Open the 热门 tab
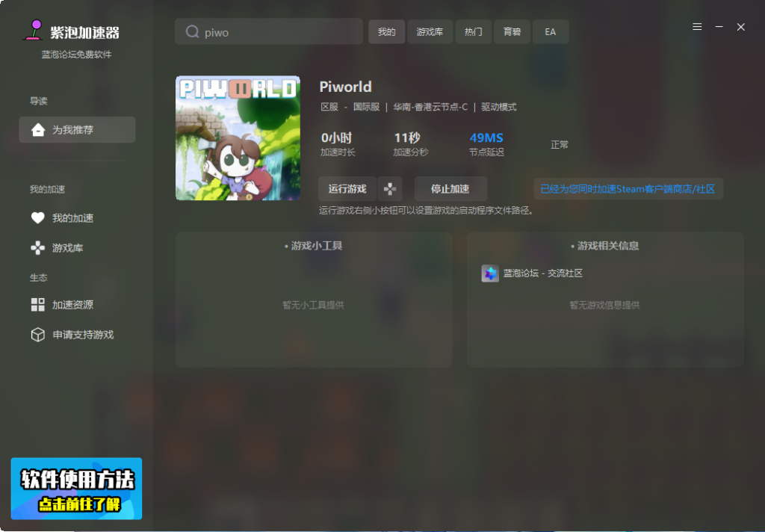The width and height of the screenshot is (765, 532). point(473,31)
